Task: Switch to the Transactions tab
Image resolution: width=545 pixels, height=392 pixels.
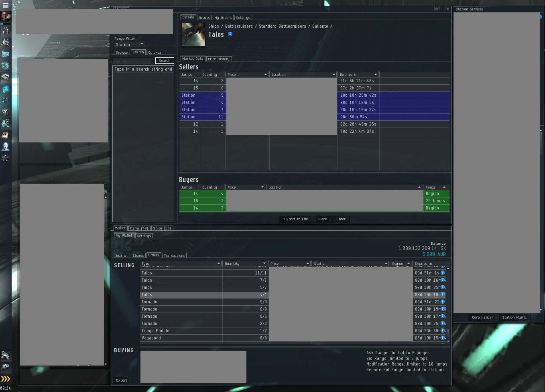Action: 174,256
